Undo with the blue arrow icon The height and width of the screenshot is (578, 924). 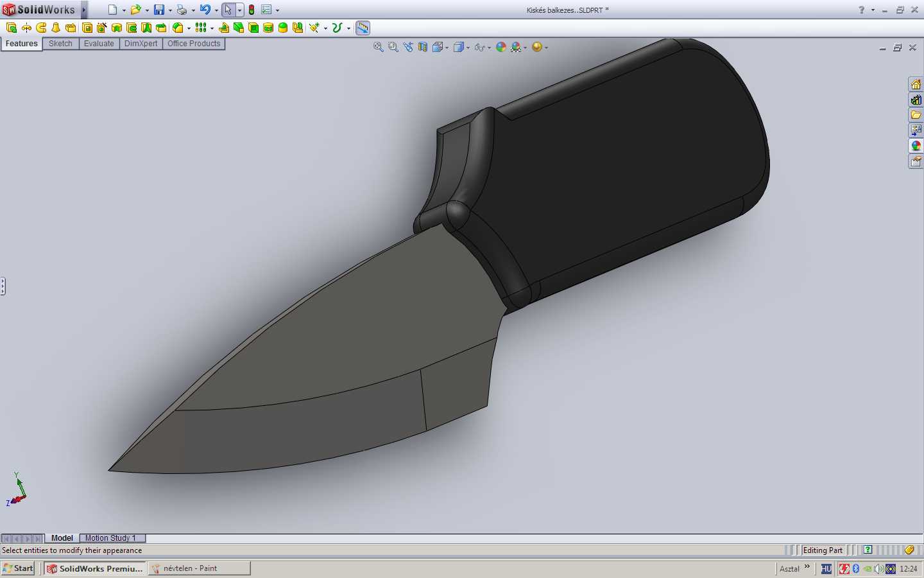pyautogui.click(x=205, y=10)
